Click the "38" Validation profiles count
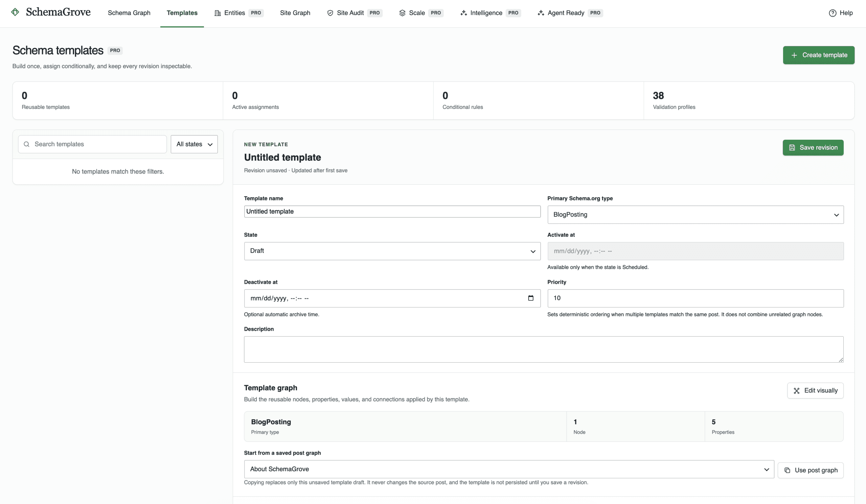This screenshot has height=504, width=866. [658, 95]
